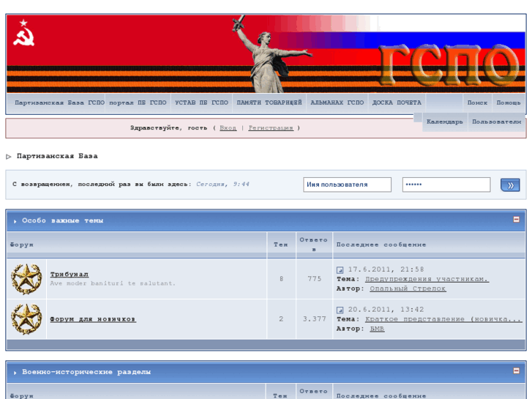Image resolution: width=532 pixels, height=399 pixels.
Task: Click the reply count 775
Action: pos(314,279)
